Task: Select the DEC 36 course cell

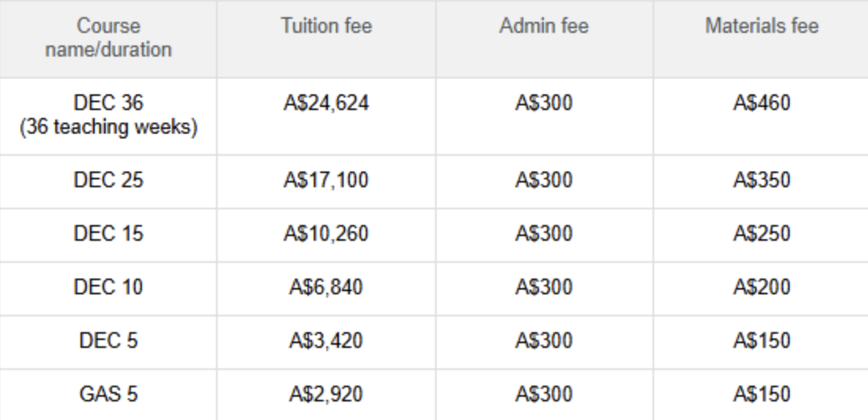Action: click(x=108, y=115)
